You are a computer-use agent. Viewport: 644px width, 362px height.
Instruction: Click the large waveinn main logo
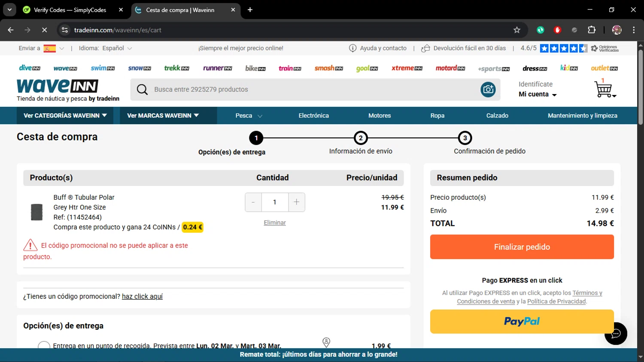click(x=58, y=86)
